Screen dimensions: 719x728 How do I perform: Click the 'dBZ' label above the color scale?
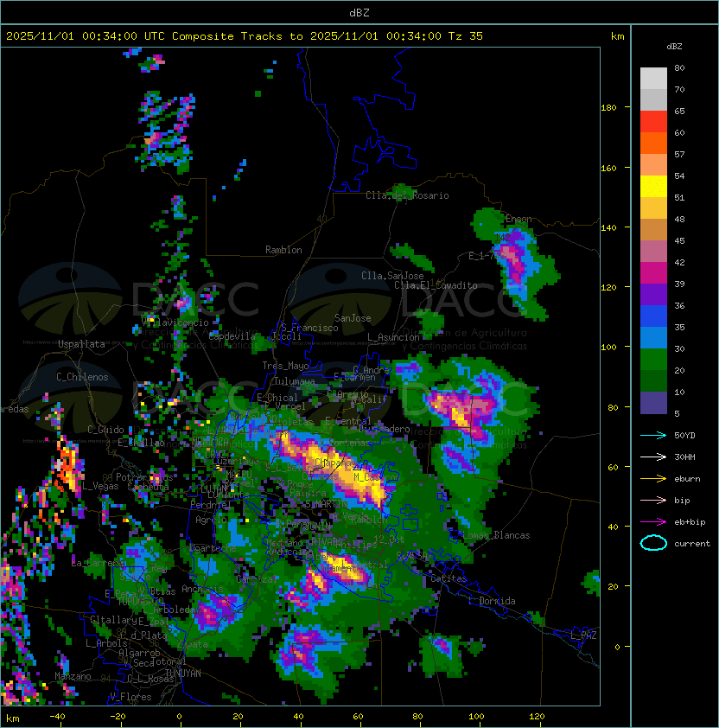674,47
